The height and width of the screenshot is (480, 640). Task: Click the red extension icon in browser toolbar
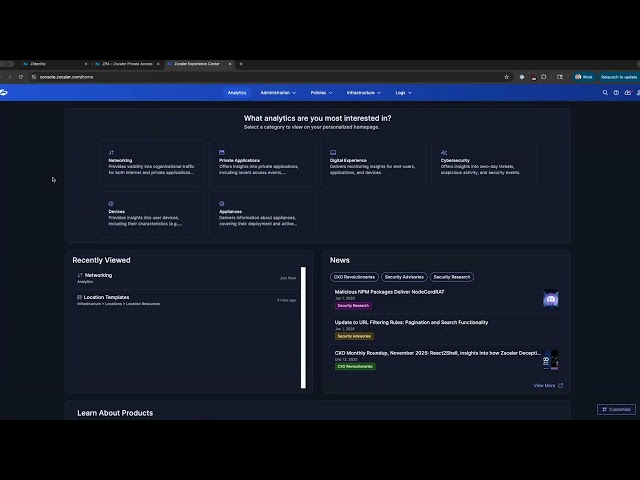click(x=533, y=77)
